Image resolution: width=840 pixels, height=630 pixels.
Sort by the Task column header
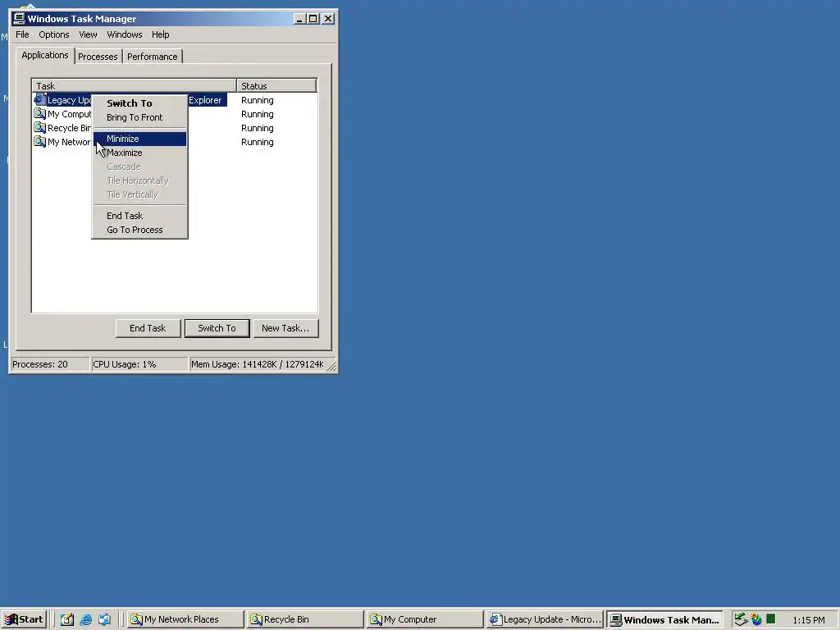click(134, 85)
